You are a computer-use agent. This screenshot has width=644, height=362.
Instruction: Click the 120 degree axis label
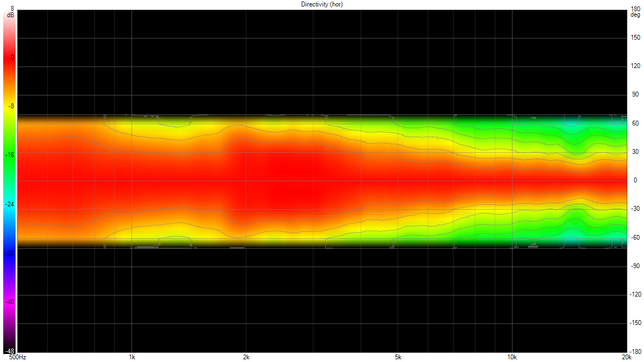click(x=635, y=67)
